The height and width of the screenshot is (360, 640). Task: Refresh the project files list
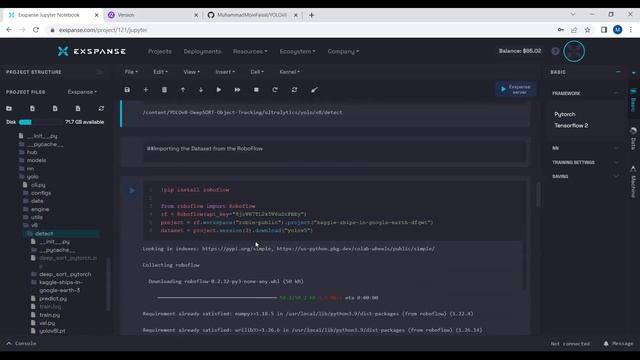pyautogui.click(x=101, y=108)
